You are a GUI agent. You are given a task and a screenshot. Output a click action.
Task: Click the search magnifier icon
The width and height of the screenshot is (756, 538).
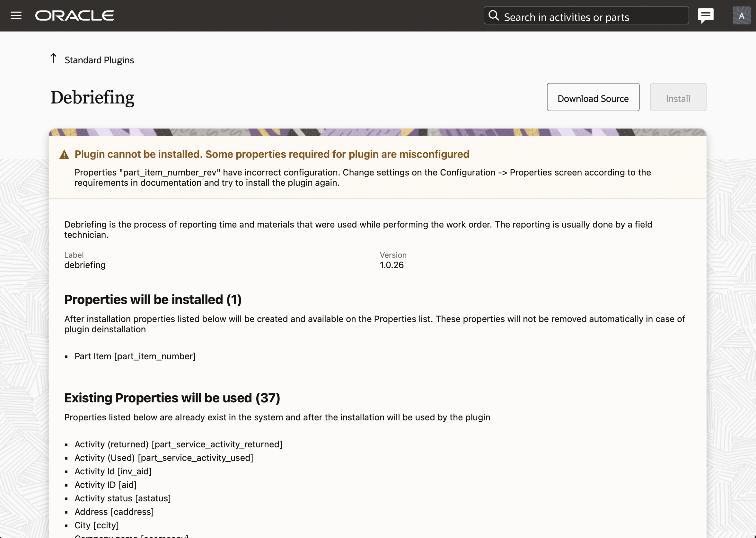[494, 15]
